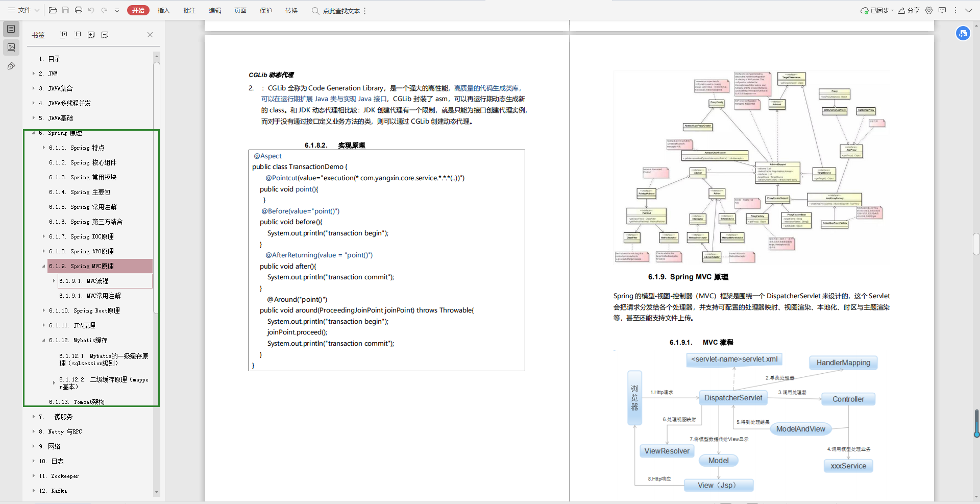Open the 文件 hamburger menu
This screenshot has width=980, height=504.
pos(23,10)
